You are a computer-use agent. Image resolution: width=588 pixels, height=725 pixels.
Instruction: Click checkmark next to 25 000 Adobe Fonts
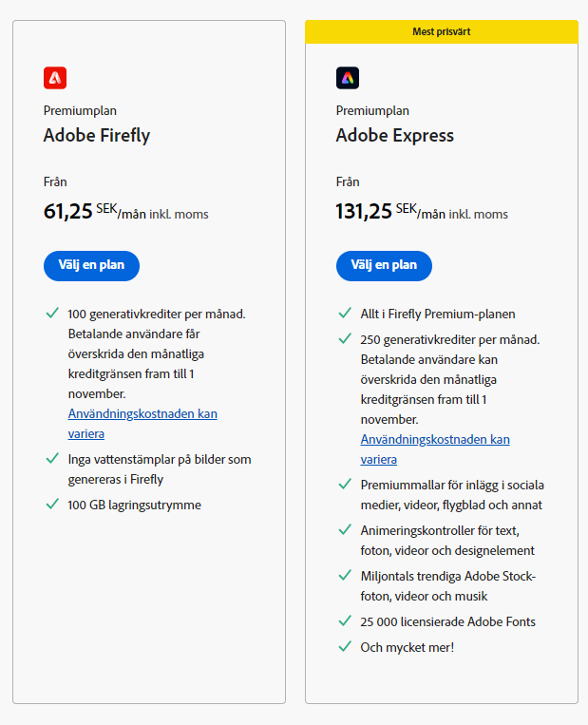345,620
